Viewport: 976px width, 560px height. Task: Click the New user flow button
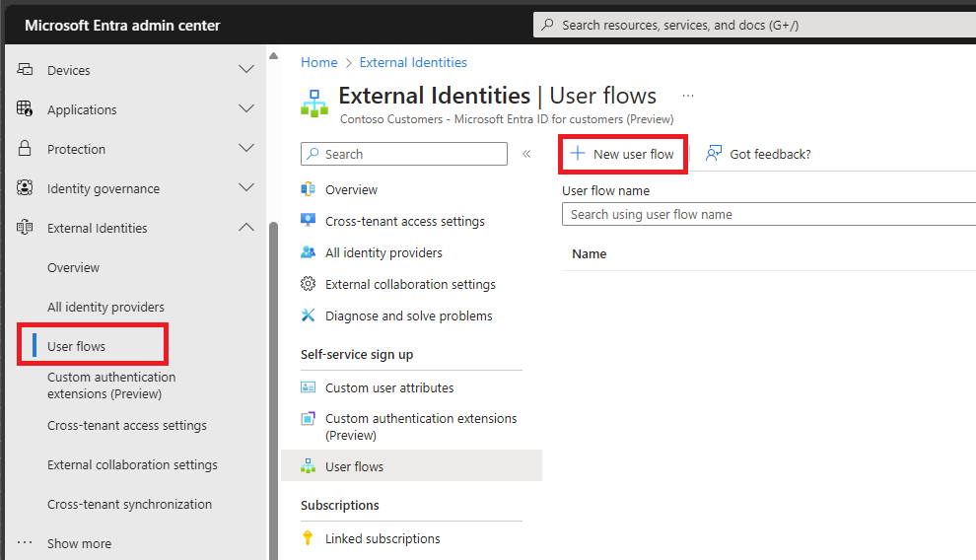(623, 154)
